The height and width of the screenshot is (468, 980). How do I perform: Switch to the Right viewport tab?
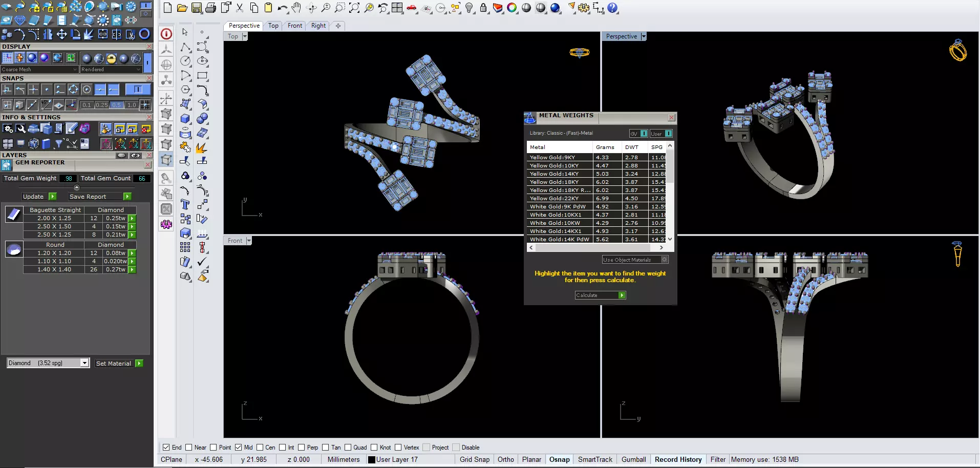pos(318,26)
